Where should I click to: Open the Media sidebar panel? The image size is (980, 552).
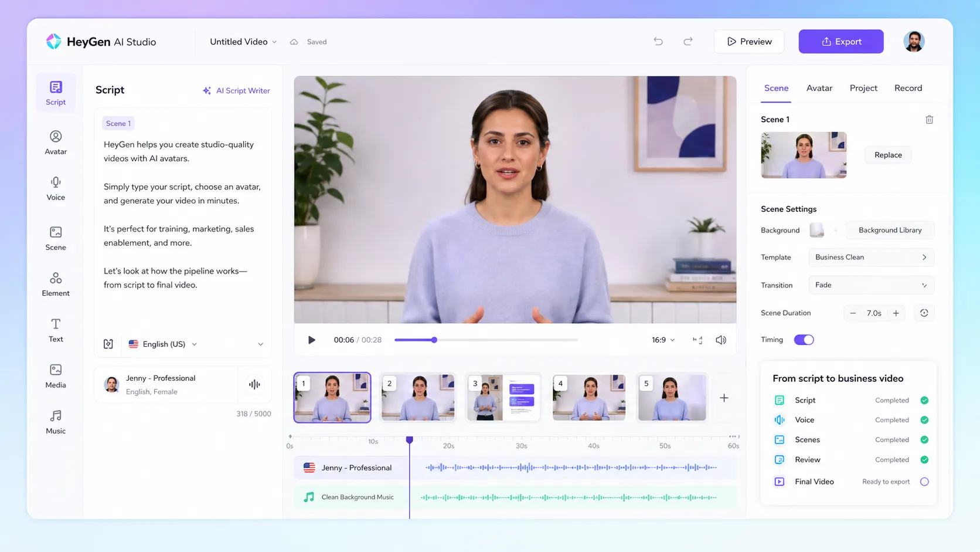pos(56,376)
